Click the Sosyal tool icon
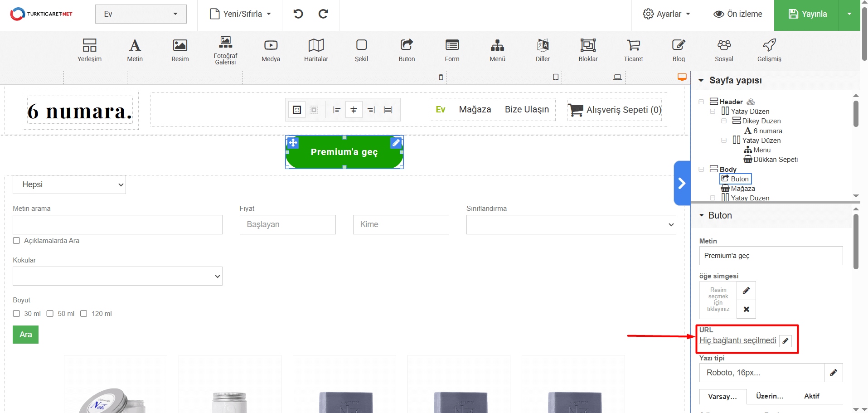The height and width of the screenshot is (413, 868). (724, 50)
